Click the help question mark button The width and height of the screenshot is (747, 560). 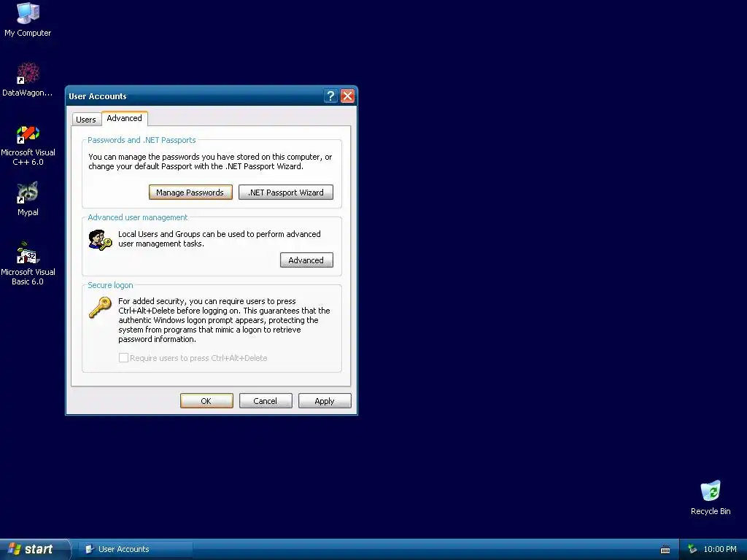(x=330, y=96)
